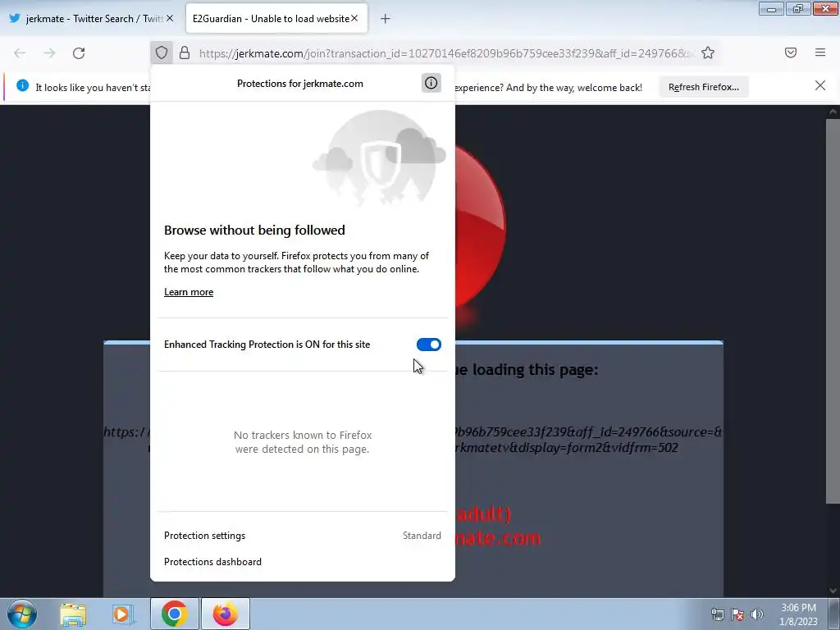Click the tracking protection shield icon
This screenshot has width=840, height=630.
(x=162, y=52)
